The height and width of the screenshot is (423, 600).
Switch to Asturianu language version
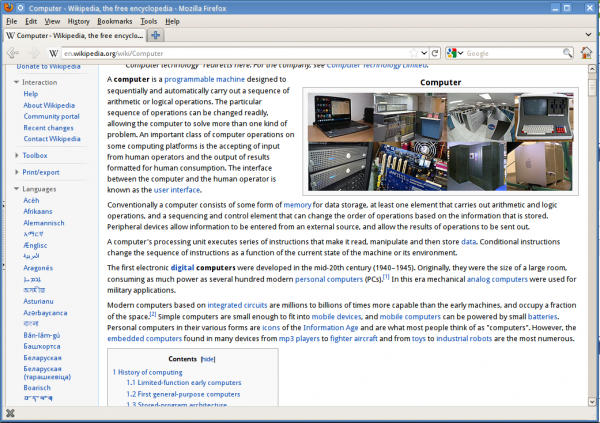(x=38, y=302)
